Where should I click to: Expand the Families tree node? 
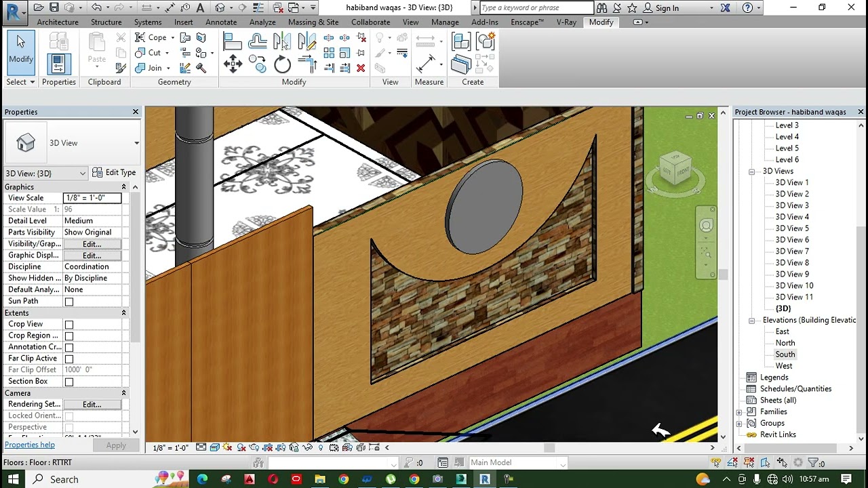click(x=739, y=412)
